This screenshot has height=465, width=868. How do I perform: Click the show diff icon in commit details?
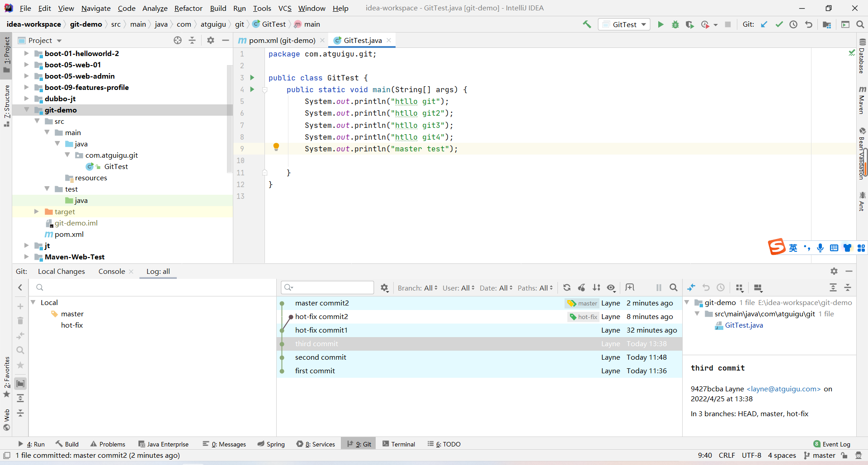pos(691,287)
